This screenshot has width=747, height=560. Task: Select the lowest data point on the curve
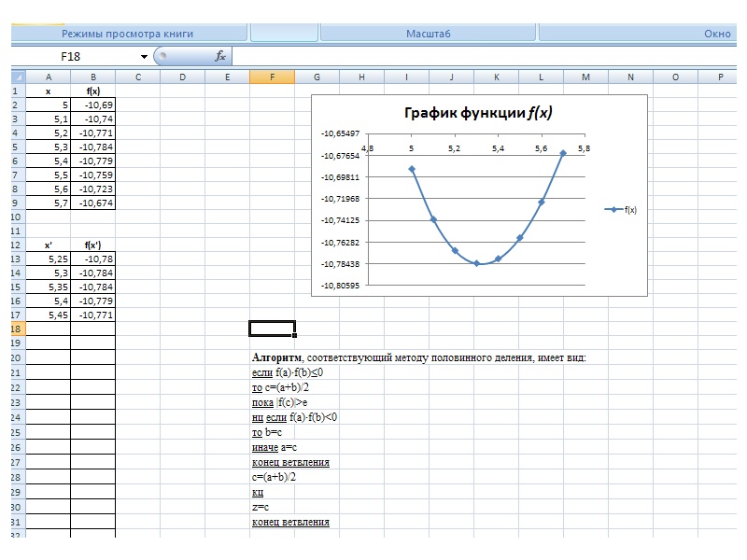tap(476, 263)
